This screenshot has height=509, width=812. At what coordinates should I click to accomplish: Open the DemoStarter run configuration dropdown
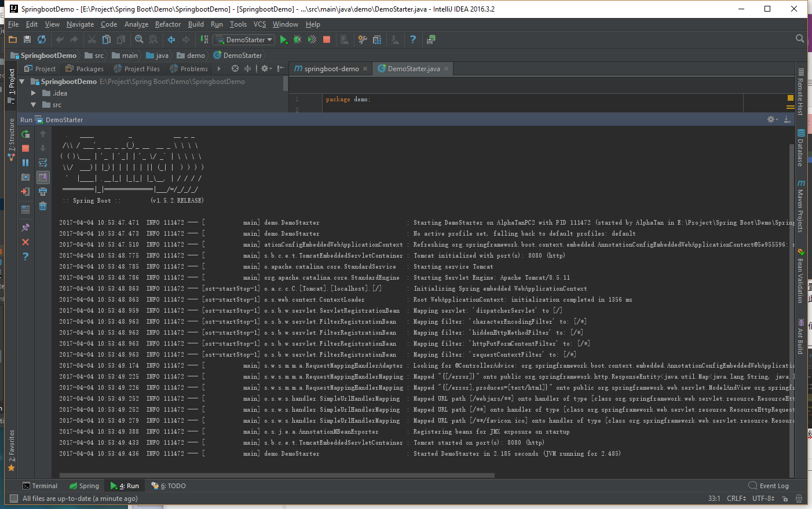[243, 39]
